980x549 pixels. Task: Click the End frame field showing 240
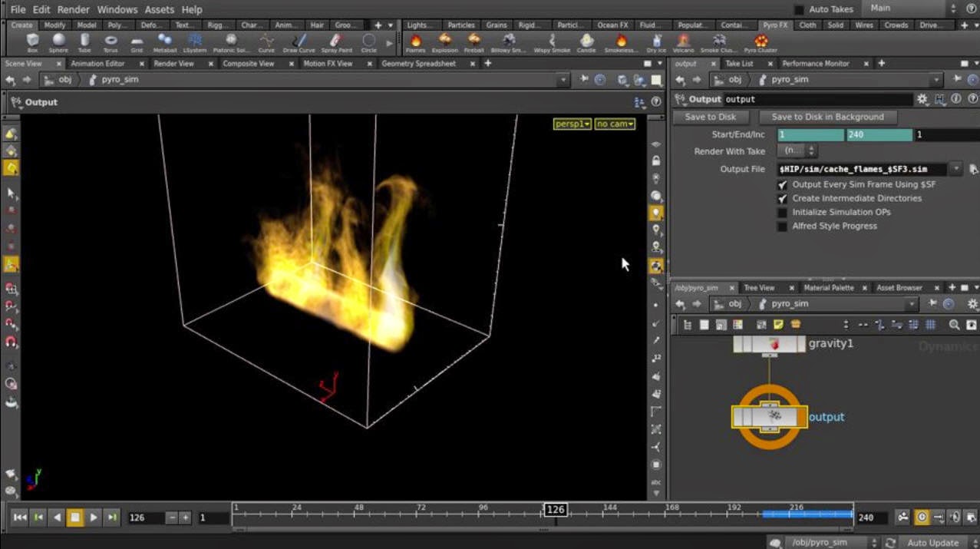tap(871, 518)
